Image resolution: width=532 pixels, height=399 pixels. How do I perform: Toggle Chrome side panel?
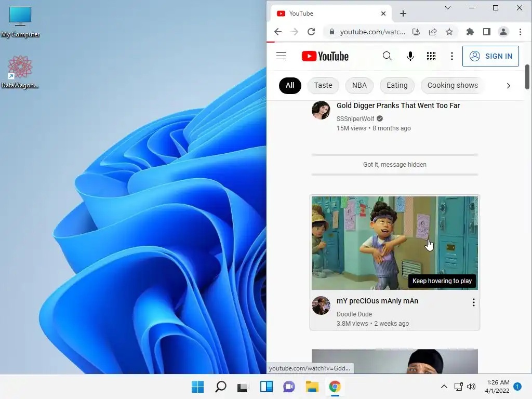[x=486, y=32]
